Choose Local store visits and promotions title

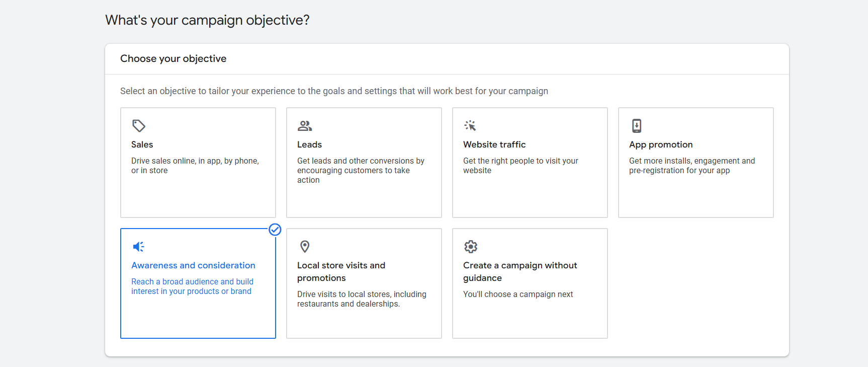(341, 271)
